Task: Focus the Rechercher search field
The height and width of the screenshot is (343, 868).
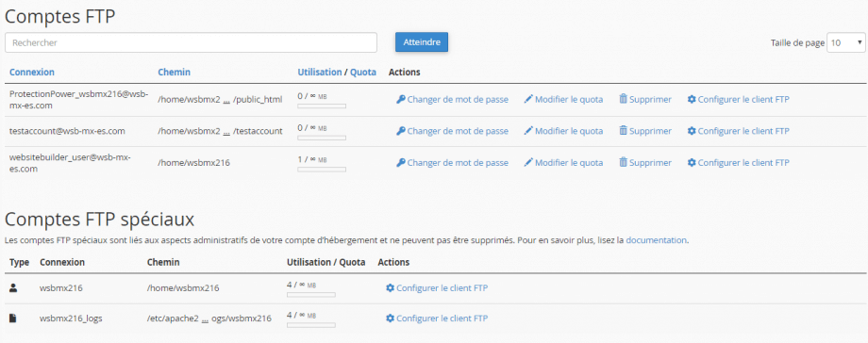Action: [191, 42]
